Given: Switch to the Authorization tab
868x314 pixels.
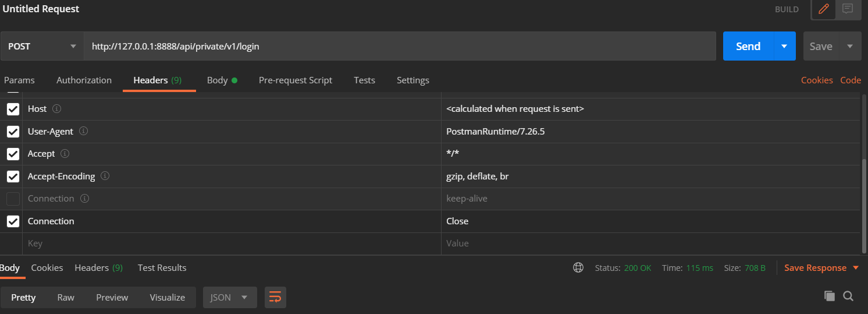Looking at the screenshot, I should tap(84, 80).
